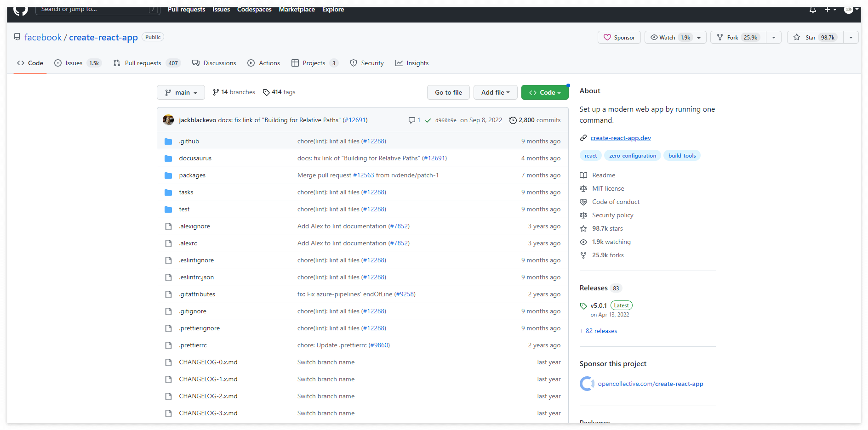Viewport: 868px width, 430px height.
Task: Click the commit status check mark
Action: point(428,120)
